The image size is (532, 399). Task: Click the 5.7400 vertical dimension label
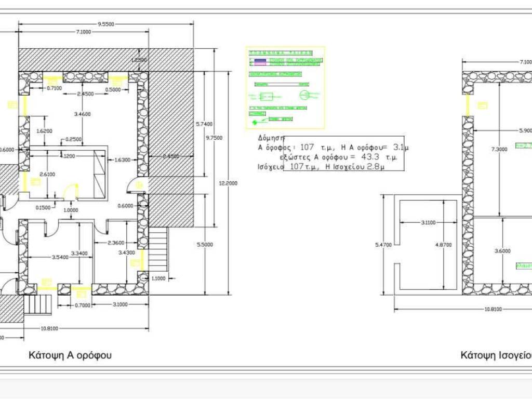[x=204, y=124]
